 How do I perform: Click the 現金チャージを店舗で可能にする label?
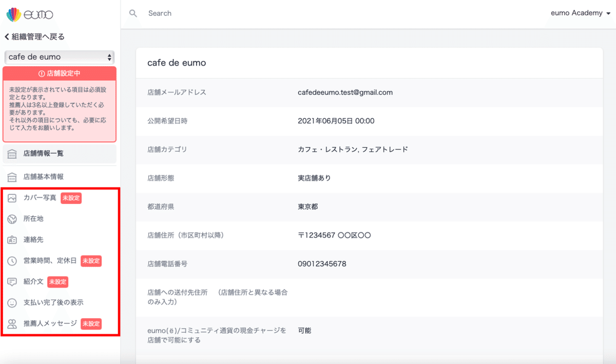click(x=217, y=335)
